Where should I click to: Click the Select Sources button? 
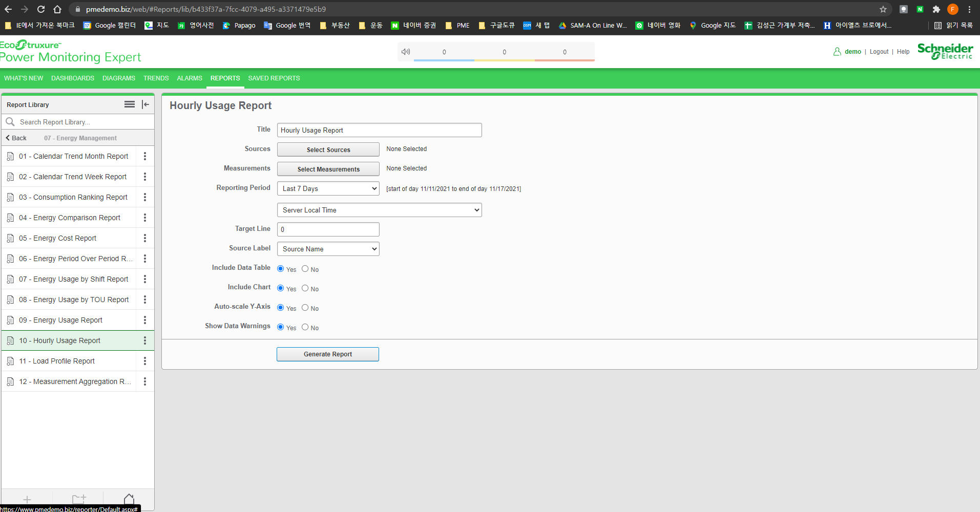click(x=328, y=150)
